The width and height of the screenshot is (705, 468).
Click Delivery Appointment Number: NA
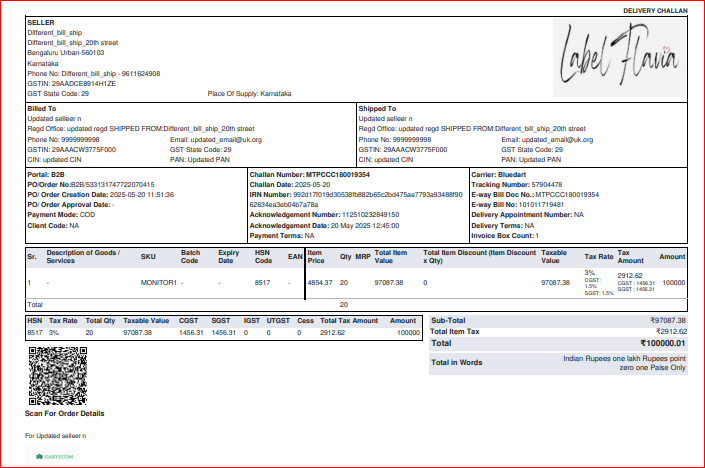tap(527, 214)
